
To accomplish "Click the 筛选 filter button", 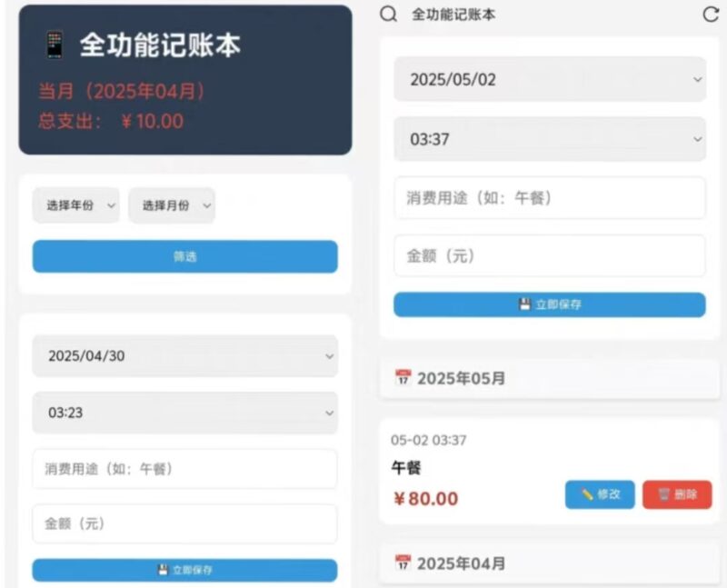I will [184, 256].
